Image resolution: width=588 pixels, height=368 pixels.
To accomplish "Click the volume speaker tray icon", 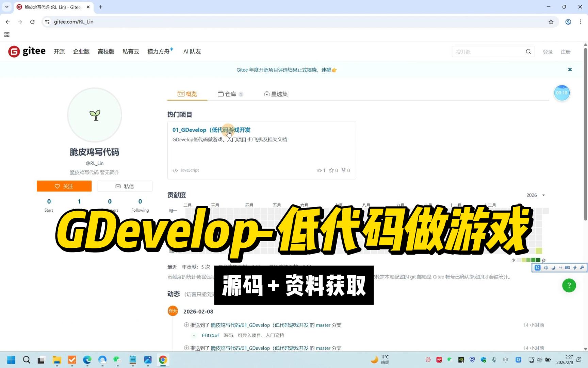I will tap(539, 359).
